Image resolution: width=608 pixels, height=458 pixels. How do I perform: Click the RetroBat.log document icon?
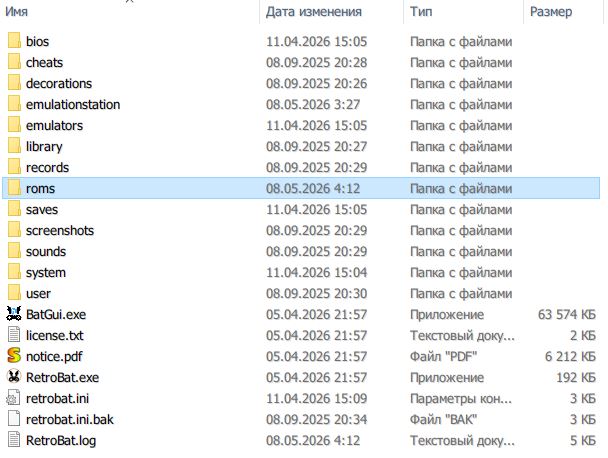click(x=14, y=440)
